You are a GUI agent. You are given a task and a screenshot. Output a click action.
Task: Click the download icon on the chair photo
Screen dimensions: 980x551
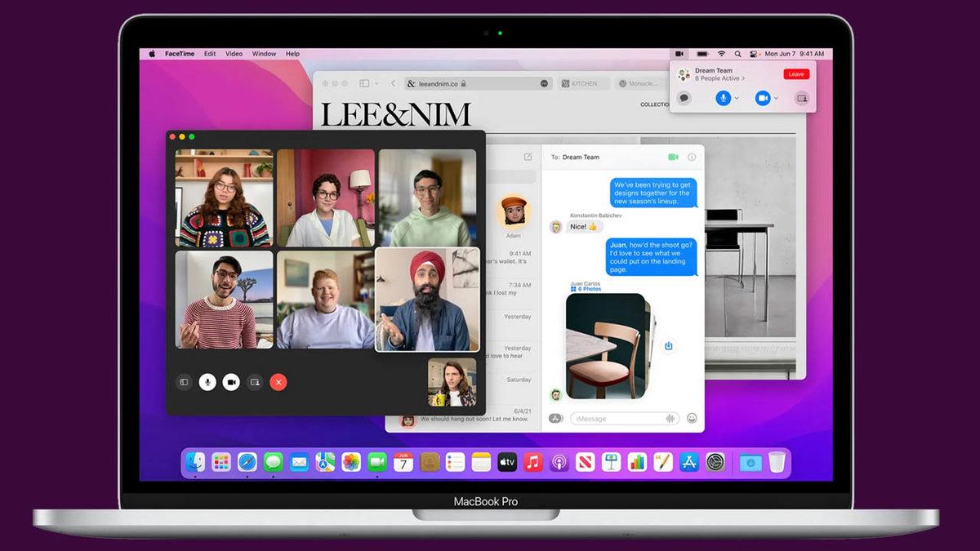(x=668, y=345)
